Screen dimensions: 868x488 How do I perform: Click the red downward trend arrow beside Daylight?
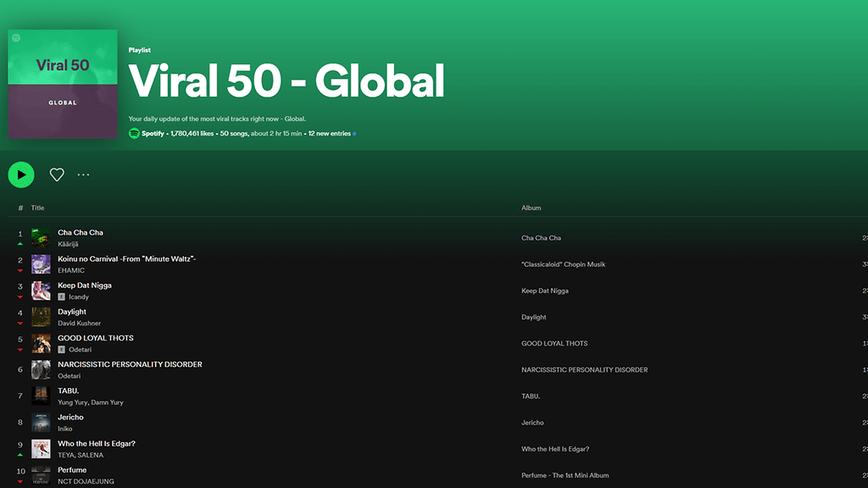19,323
